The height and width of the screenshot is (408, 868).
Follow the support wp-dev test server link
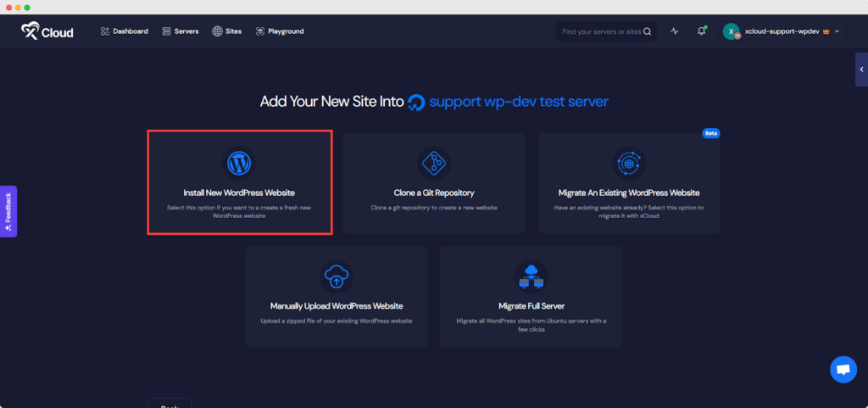pos(518,102)
